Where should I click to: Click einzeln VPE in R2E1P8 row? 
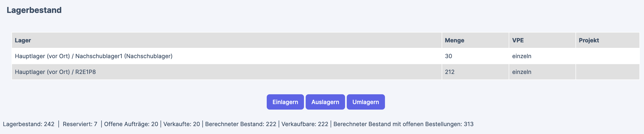521,72
